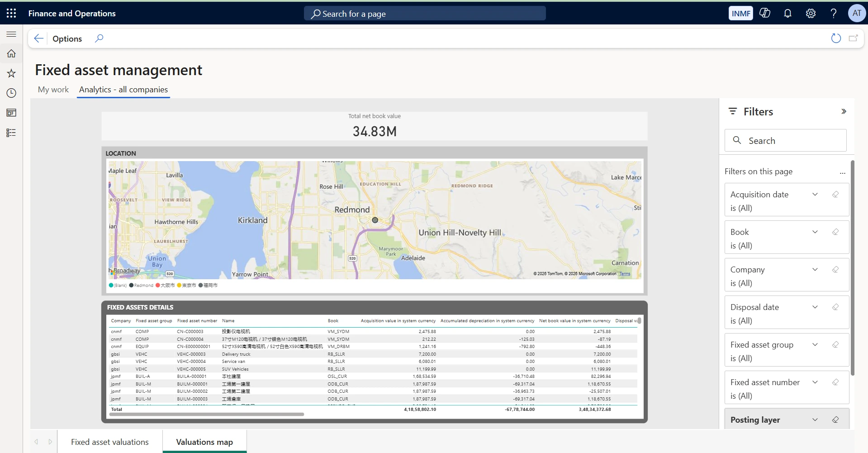868x453 pixels.
Task: Clear the Company filter eraser
Action: [835, 270]
